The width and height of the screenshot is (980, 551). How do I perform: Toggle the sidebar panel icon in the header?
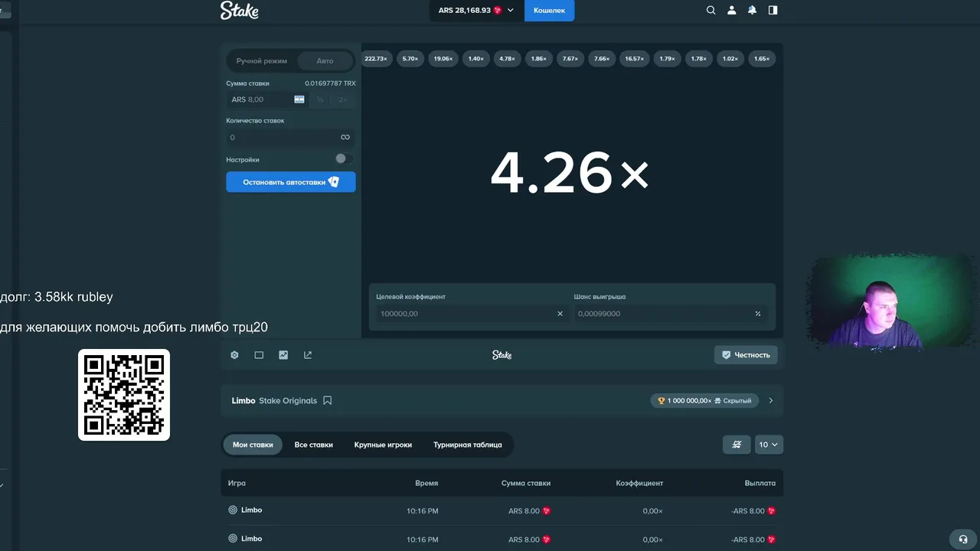pyautogui.click(x=773, y=10)
